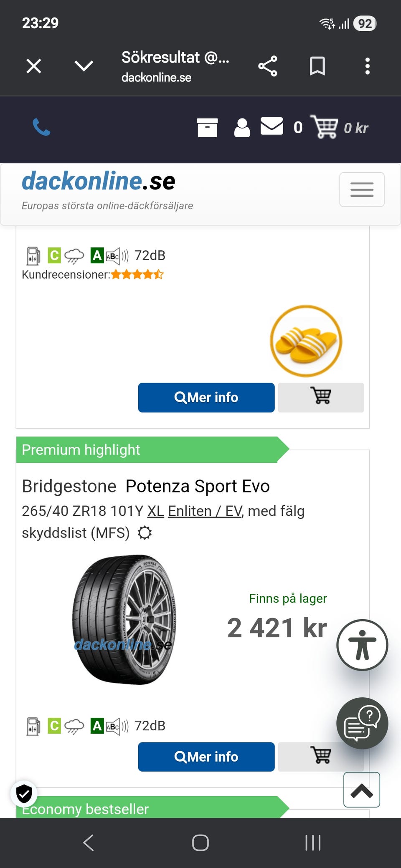Open the archive box icon in header
Screen dimensions: 401x868
207,128
